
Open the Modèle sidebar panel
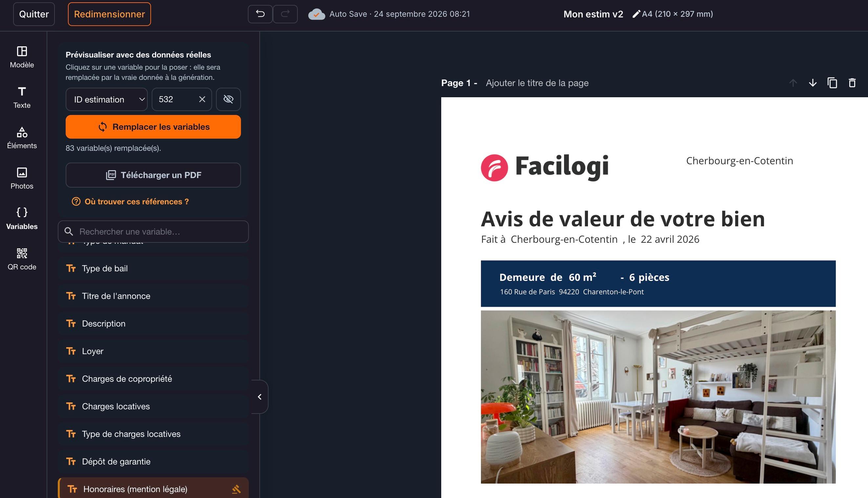tap(22, 57)
